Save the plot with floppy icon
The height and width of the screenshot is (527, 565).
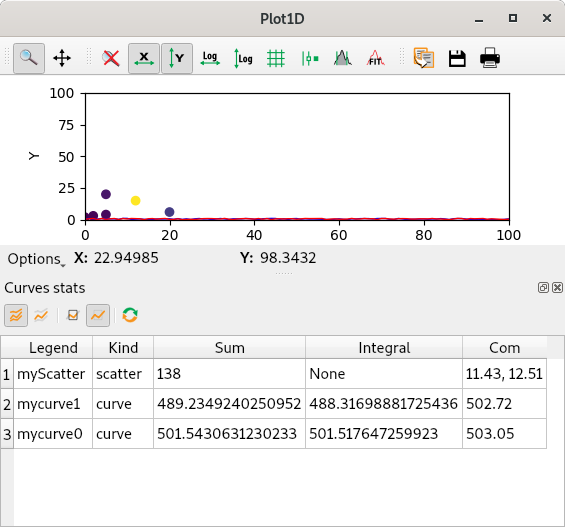click(x=457, y=58)
